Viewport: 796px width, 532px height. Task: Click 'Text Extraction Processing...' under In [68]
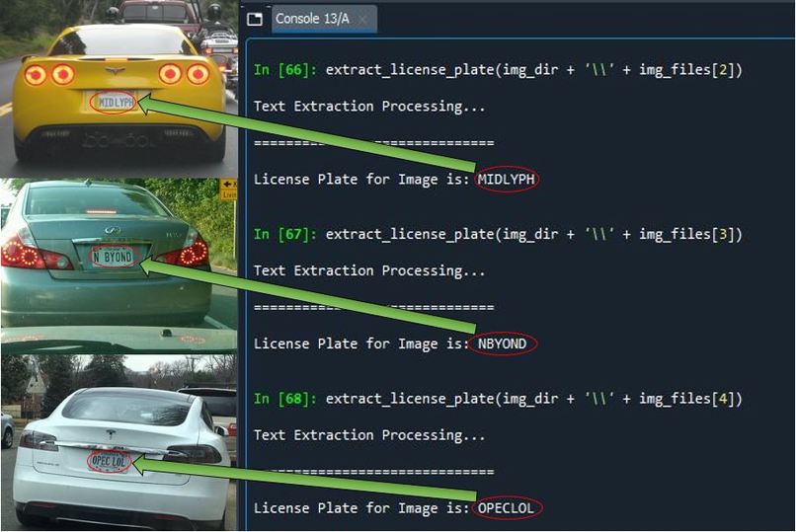click(369, 435)
